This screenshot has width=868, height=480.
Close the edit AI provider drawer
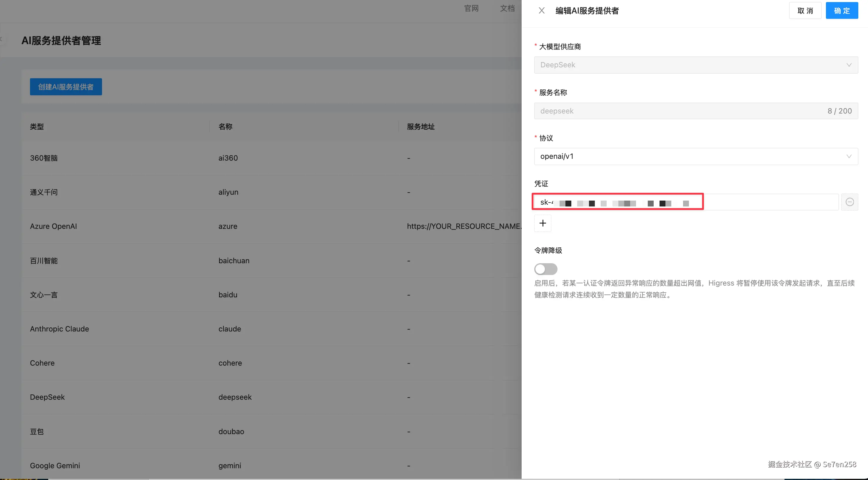[542, 11]
